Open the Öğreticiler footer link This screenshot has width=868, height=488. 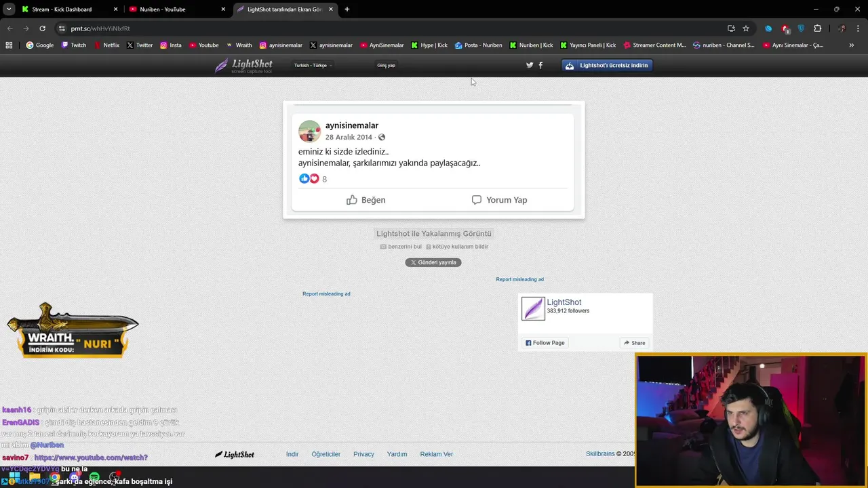(326, 454)
